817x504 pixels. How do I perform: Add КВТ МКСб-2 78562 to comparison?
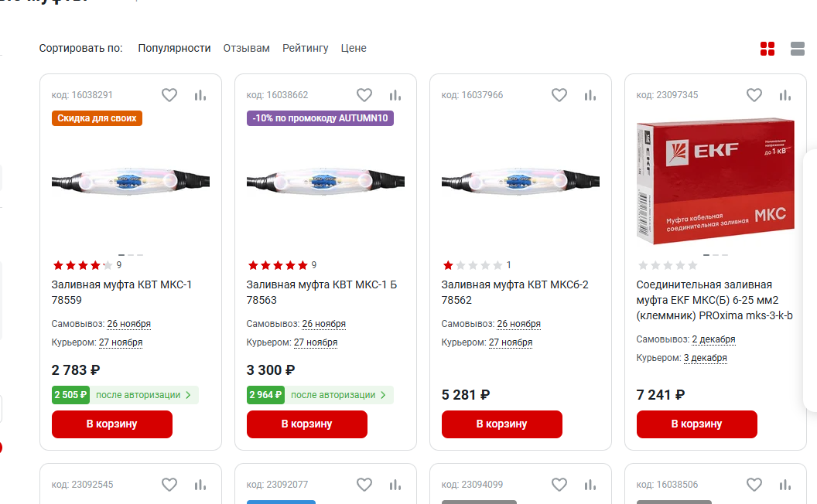coord(590,95)
